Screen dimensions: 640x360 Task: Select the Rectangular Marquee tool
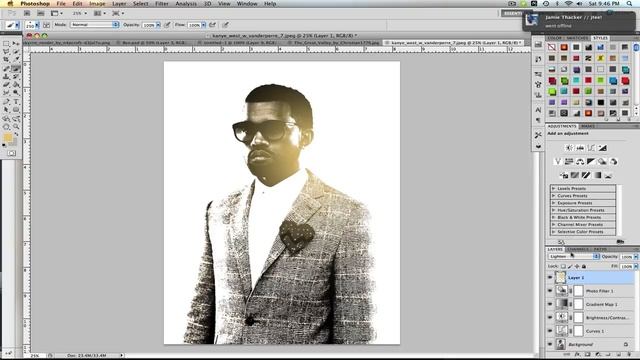pos(6,43)
